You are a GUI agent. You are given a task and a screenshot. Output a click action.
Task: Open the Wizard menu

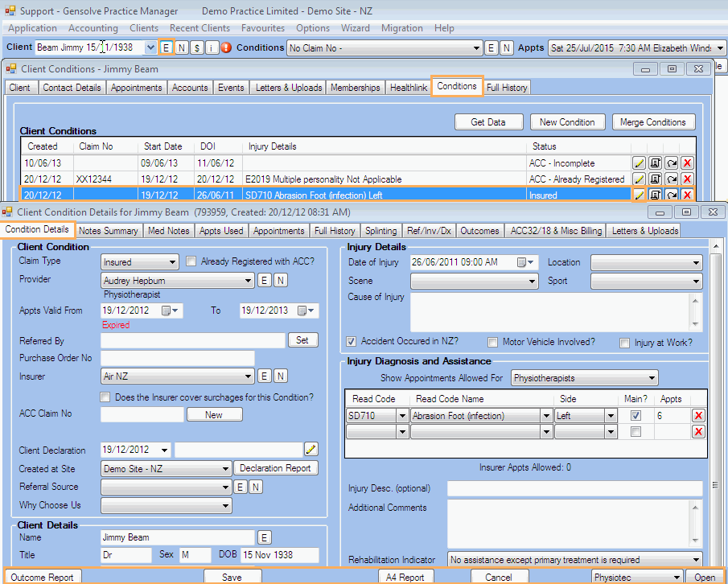pyautogui.click(x=356, y=28)
